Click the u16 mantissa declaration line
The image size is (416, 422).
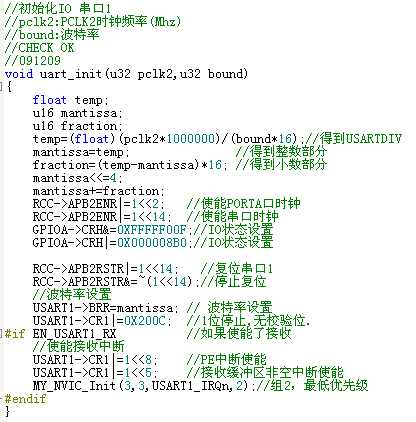(77, 113)
